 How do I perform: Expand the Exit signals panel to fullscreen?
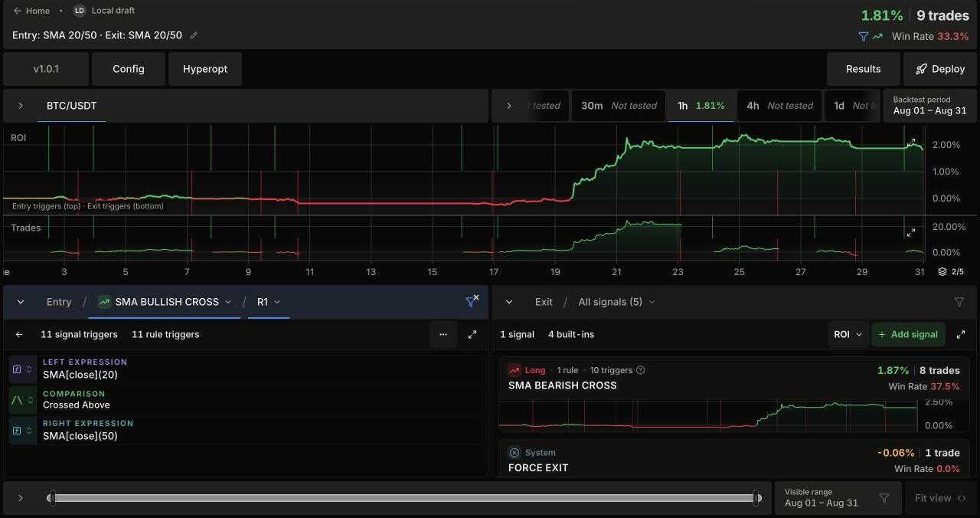(961, 334)
